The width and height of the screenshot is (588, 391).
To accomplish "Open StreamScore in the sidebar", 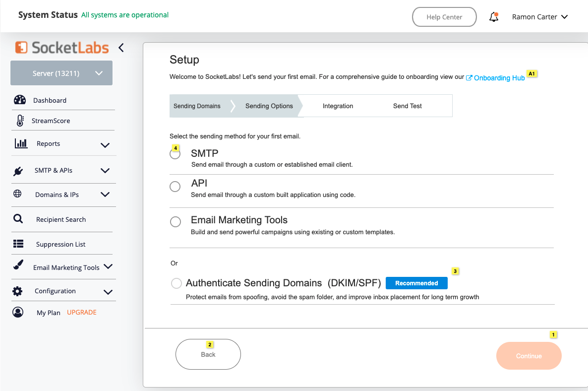I will pyautogui.click(x=51, y=121).
